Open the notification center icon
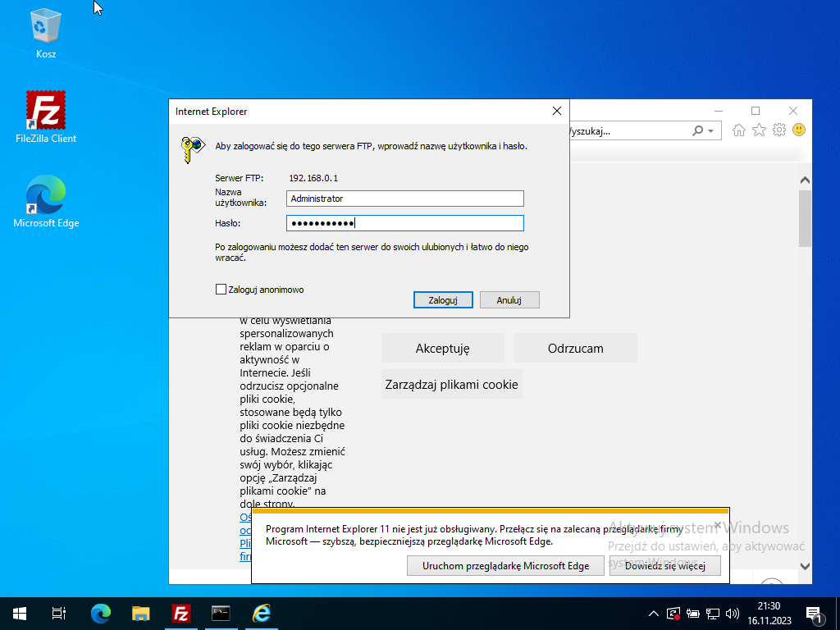The width and height of the screenshot is (840, 630). (814, 614)
